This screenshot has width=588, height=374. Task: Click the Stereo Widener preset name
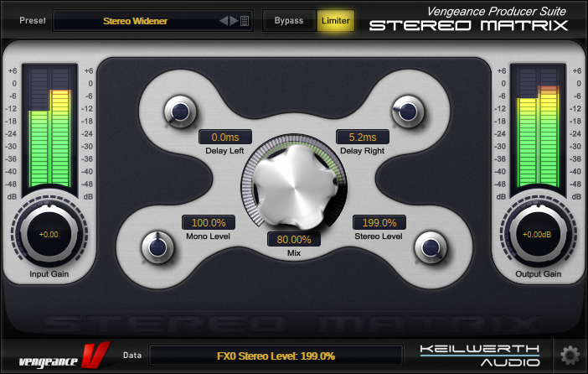click(134, 21)
